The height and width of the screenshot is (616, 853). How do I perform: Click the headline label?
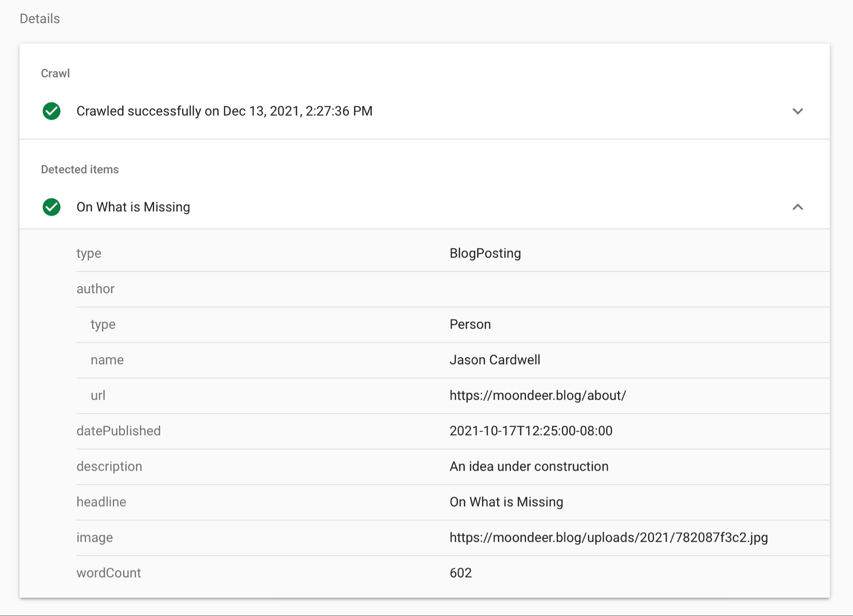(101, 502)
